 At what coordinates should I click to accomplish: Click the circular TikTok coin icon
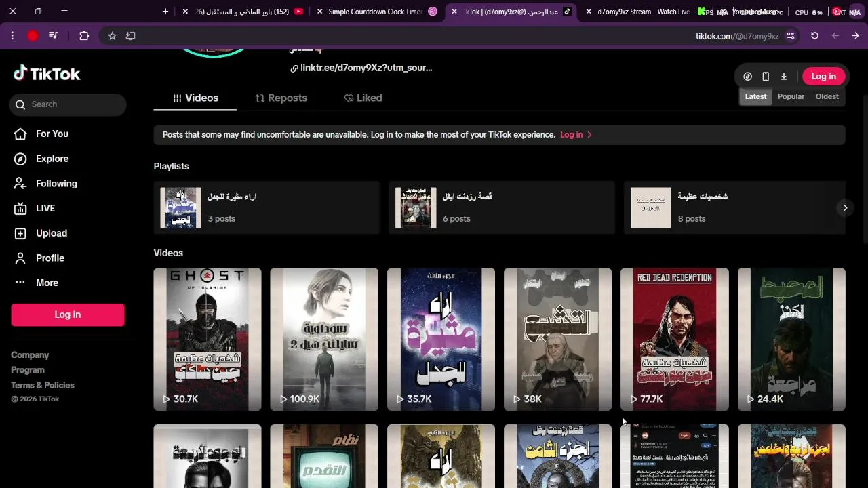click(x=747, y=77)
